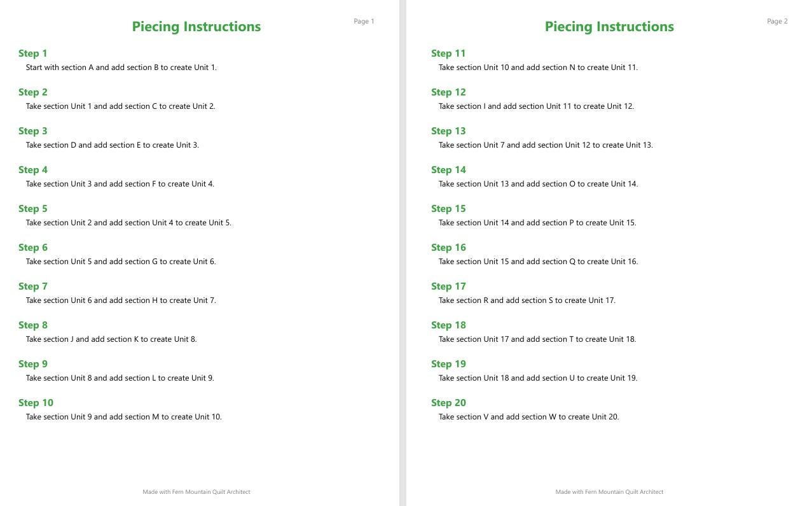
Task: Click the Page 1 label
Action: pyautogui.click(x=364, y=22)
